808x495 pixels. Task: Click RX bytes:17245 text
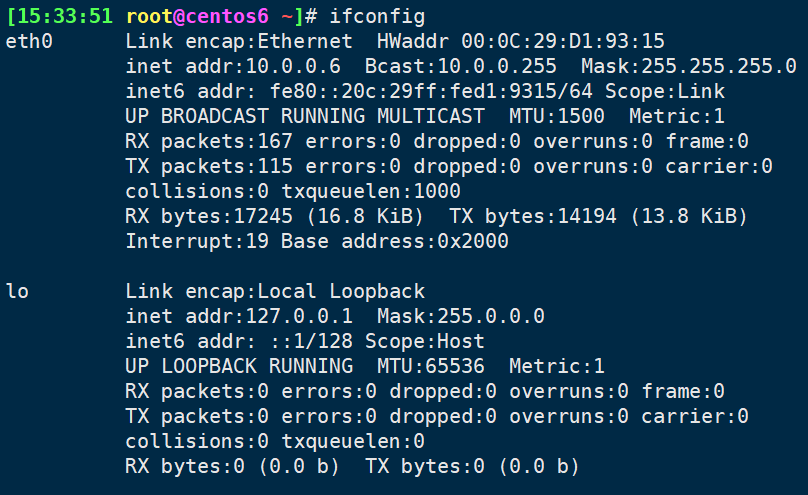[209, 216]
